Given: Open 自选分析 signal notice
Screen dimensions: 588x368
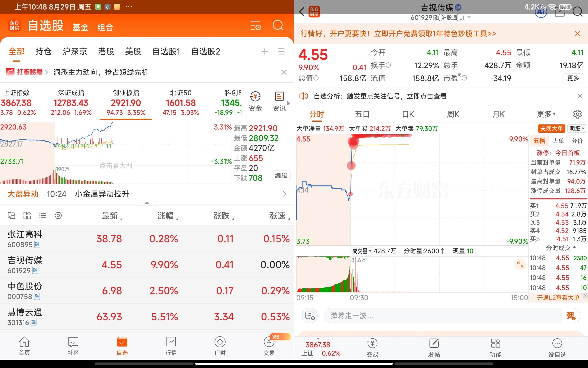Looking at the screenshot, I should point(380,96).
